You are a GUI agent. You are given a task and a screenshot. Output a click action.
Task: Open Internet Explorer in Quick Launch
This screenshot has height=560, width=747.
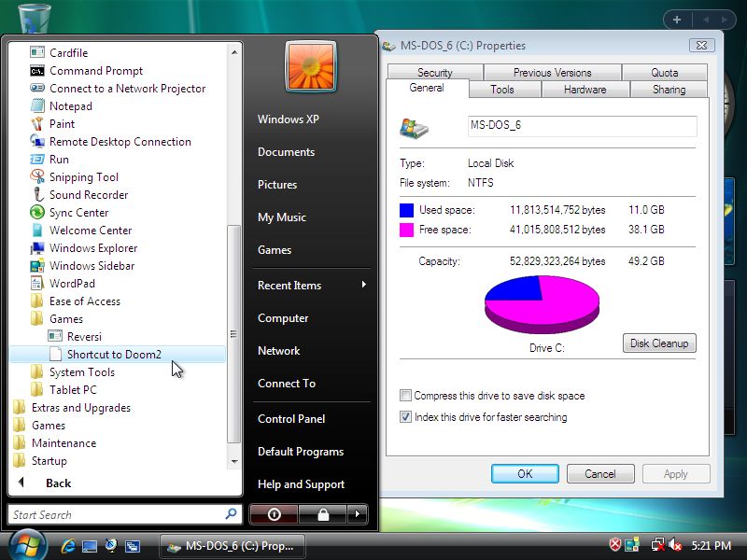(68, 546)
